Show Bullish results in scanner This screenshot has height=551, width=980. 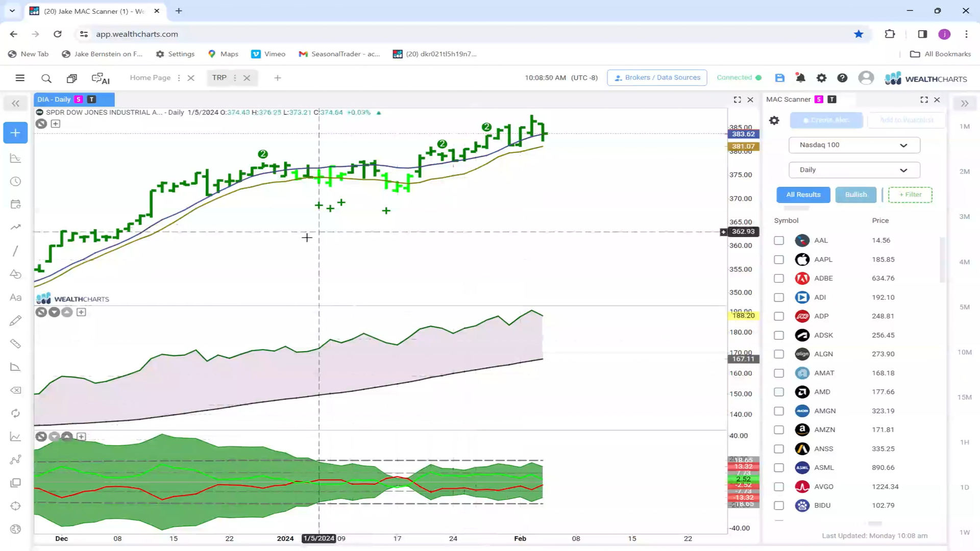[856, 194]
